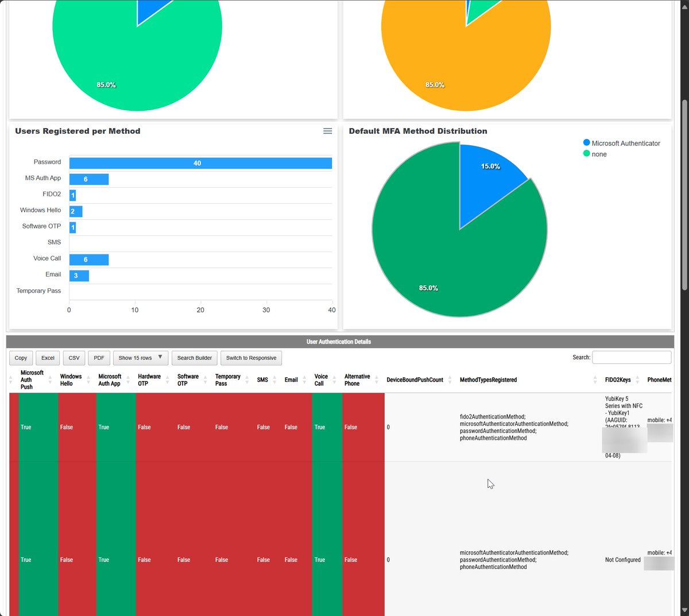Click sort arrows beside Hardware OTP header

(168, 380)
